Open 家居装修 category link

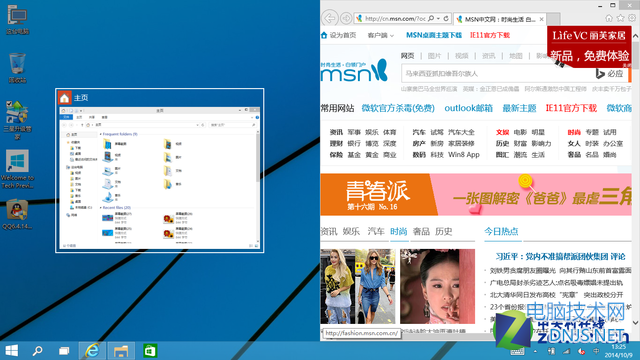pos(461,143)
